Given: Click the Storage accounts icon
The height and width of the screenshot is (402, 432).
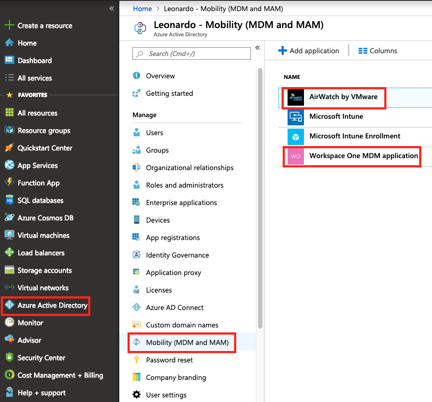Looking at the screenshot, I should 9,270.
